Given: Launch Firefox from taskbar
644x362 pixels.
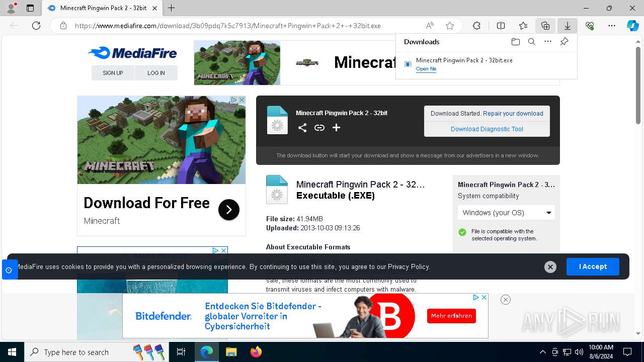Looking at the screenshot, I should [256, 352].
